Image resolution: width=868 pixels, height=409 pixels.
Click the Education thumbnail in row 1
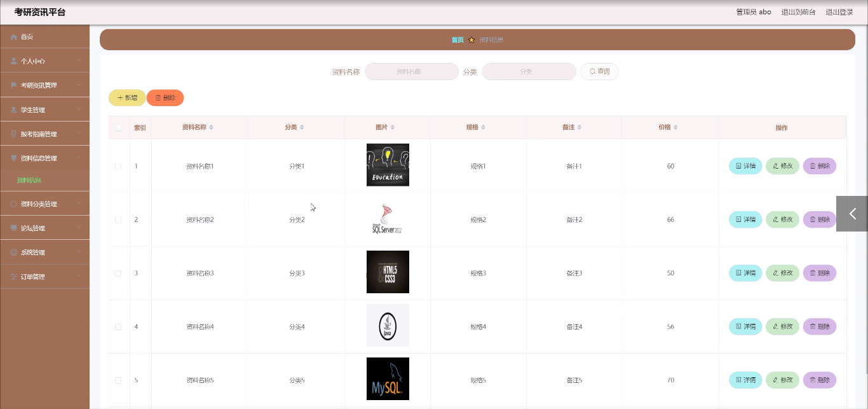click(388, 165)
